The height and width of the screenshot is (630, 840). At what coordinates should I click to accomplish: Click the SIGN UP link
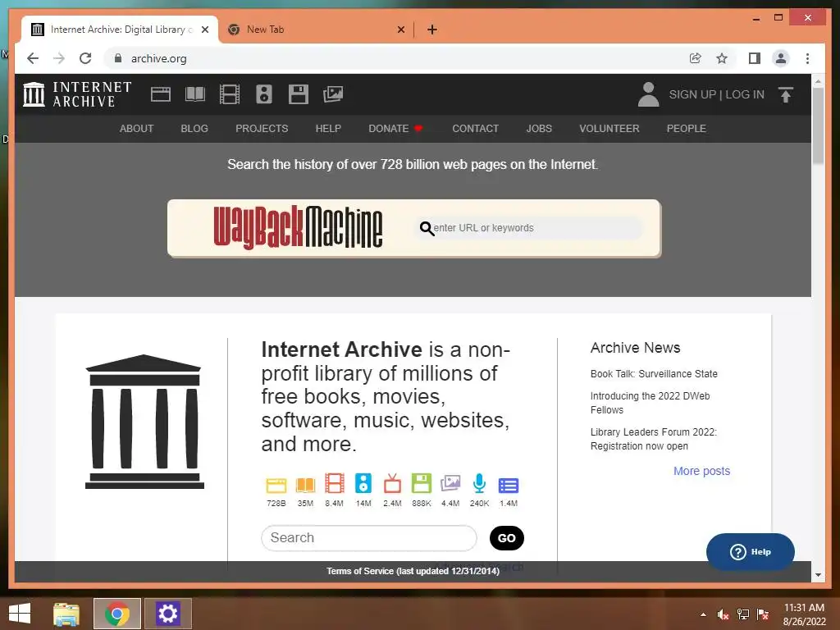point(692,94)
